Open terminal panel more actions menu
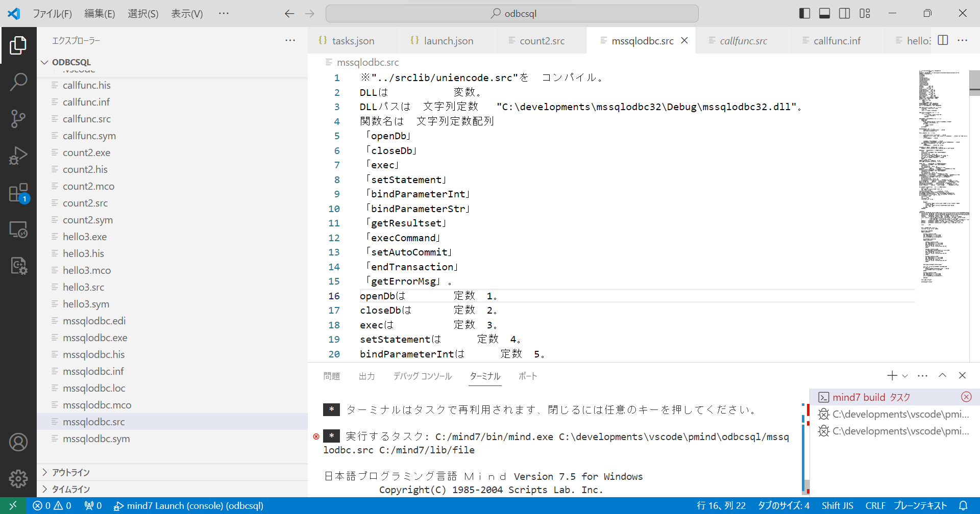Viewport: 980px width, 514px height. 922,376
